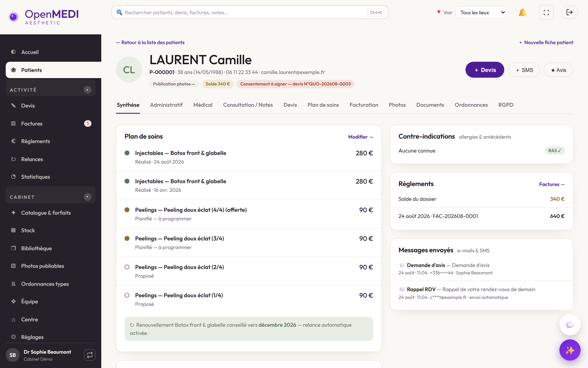Toggle fullscreen mode icon
Screen dimensions: 588x368
546,12
